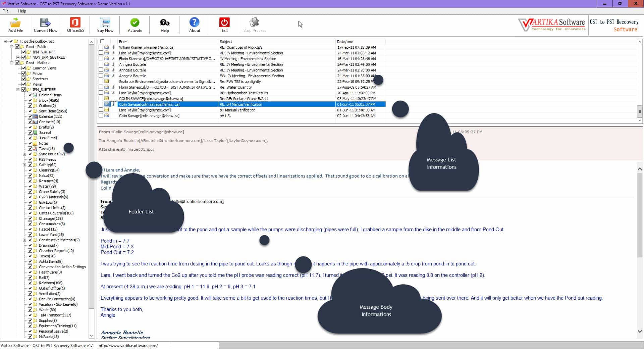644x349 pixels.
Task: Sort messages by the Date/time column header
Action: click(361, 42)
